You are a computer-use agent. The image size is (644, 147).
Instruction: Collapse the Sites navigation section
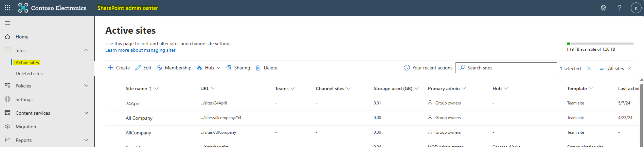point(86,50)
